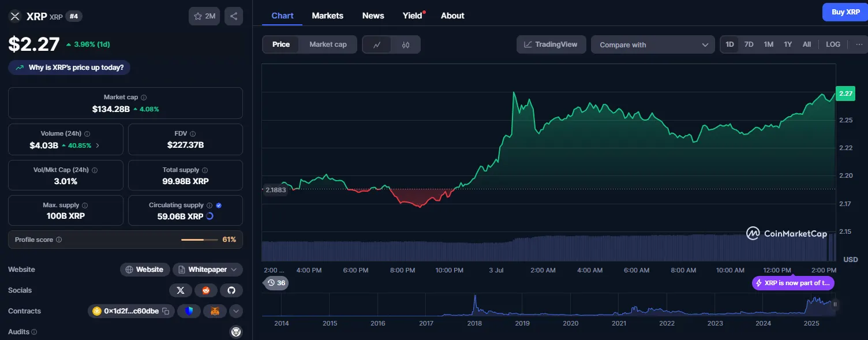
Task: Set chart range to All
Action: tap(807, 44)
